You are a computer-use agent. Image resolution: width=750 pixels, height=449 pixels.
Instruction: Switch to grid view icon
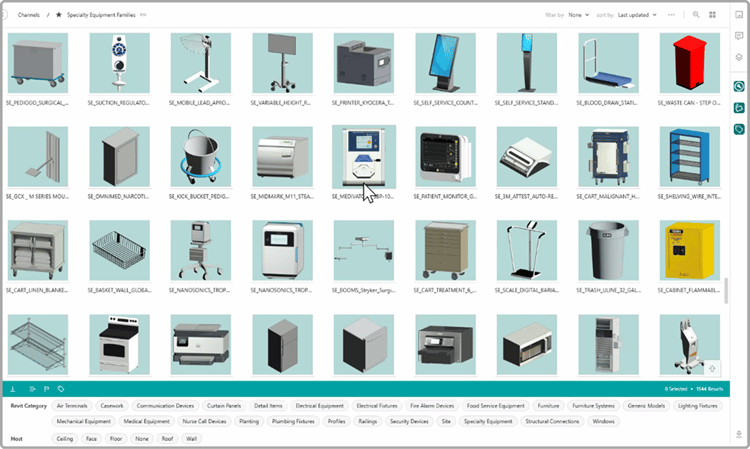pos(712,15)
